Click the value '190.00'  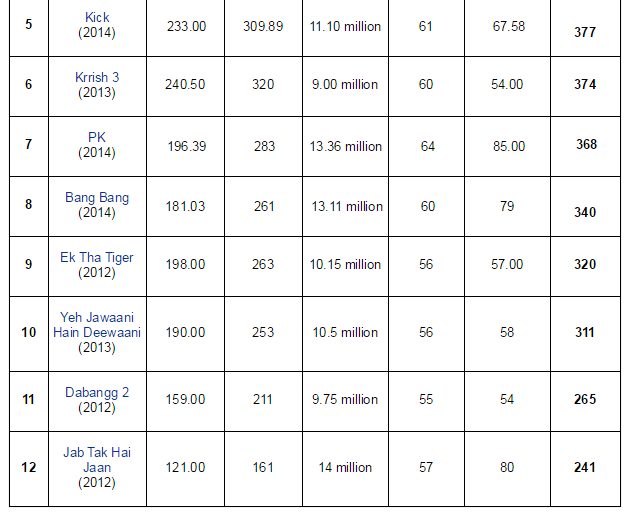coord(185,333)
